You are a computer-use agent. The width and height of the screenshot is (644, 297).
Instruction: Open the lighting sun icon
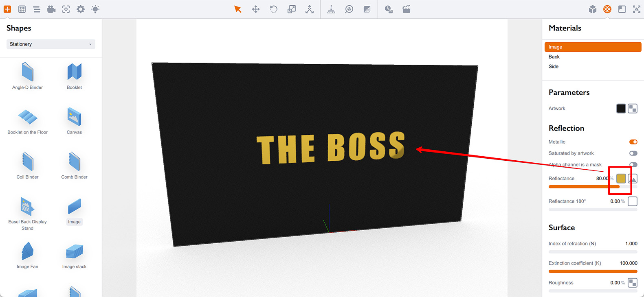point(95,9)
